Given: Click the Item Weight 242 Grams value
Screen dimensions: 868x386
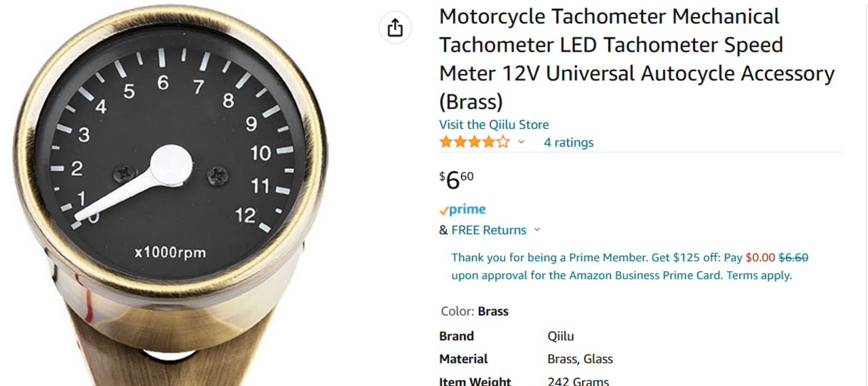Looking at the screenshot, I should click(x=578, y=381).
